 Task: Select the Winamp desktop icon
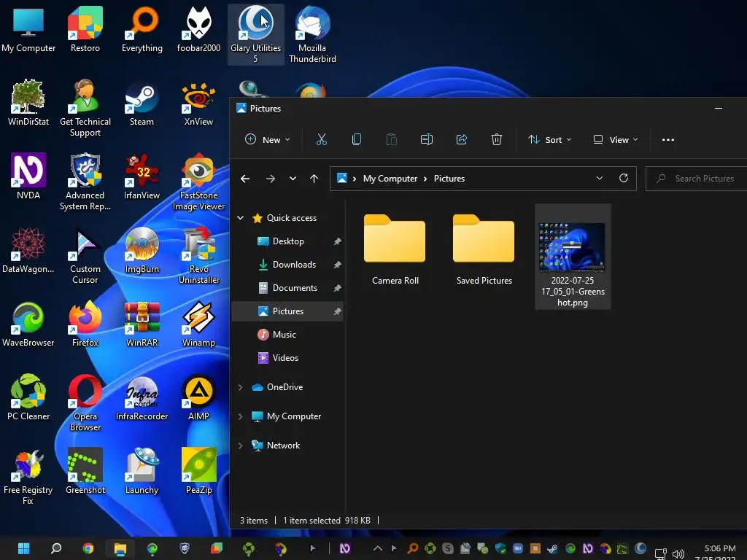pos(198,324)
